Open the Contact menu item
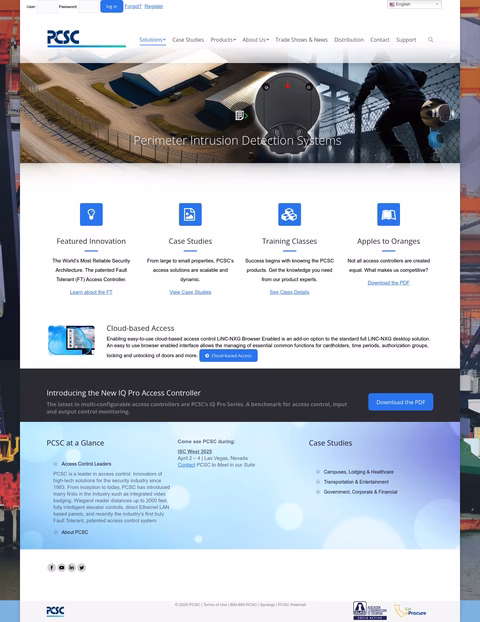This screenshot has width=480, height=622. coord(380,40)
